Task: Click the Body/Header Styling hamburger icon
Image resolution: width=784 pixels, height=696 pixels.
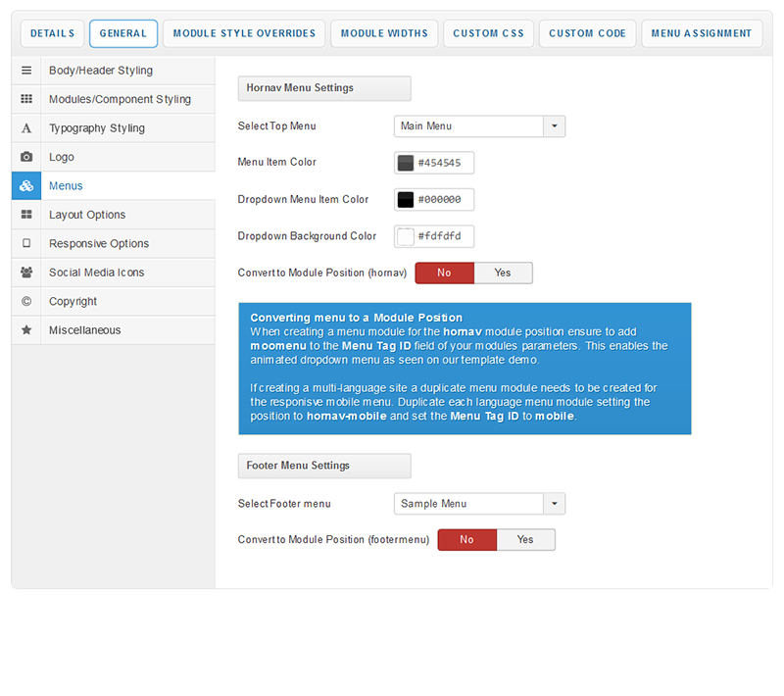Action: [x=26, y=71]
